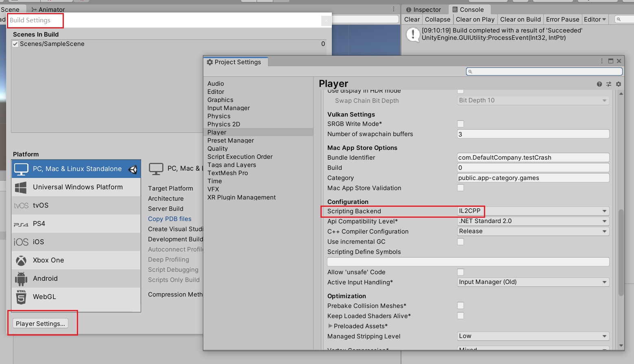The height and width of the screenshot is (364, 634).
Task: Toggle Clear on Play in Console
Action: pos(475,19)
